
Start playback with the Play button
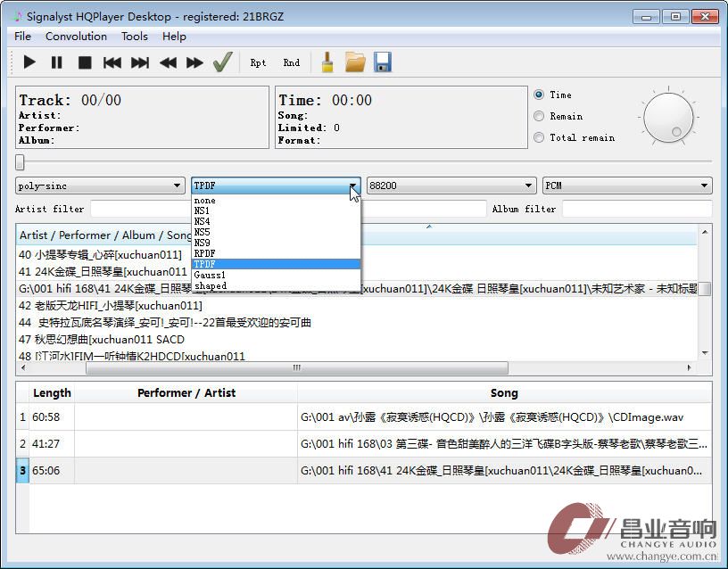29,62
